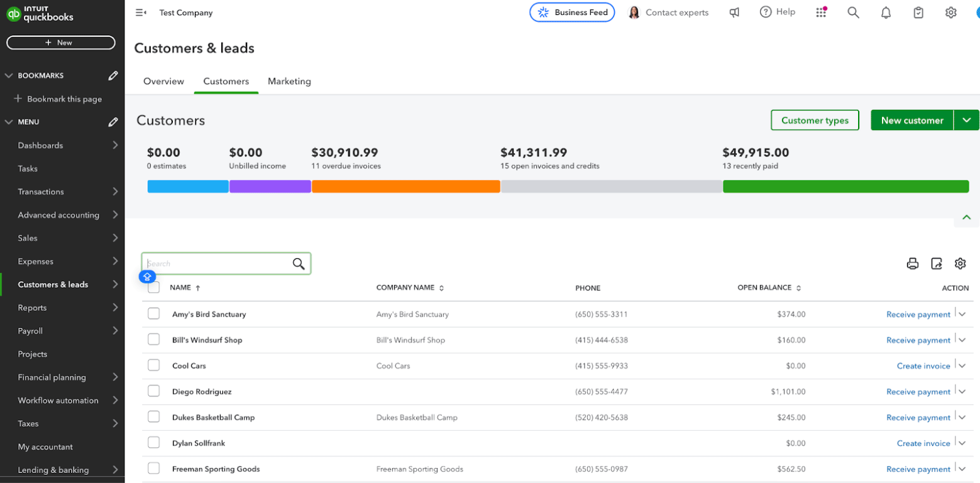Click the Customer types button
Image resolution: width=980 pixels, height=483 pixels.
tap(815, 120)
